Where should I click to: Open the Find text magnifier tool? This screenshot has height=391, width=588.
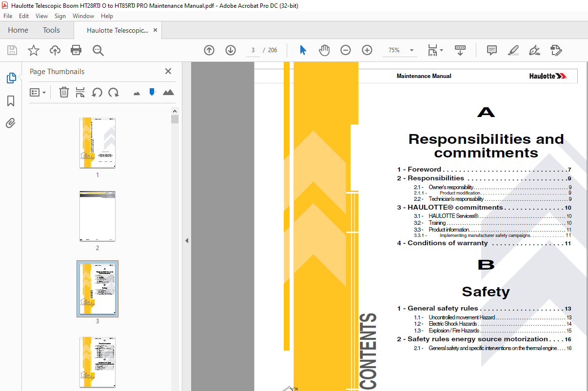click(x=98, y=50)
